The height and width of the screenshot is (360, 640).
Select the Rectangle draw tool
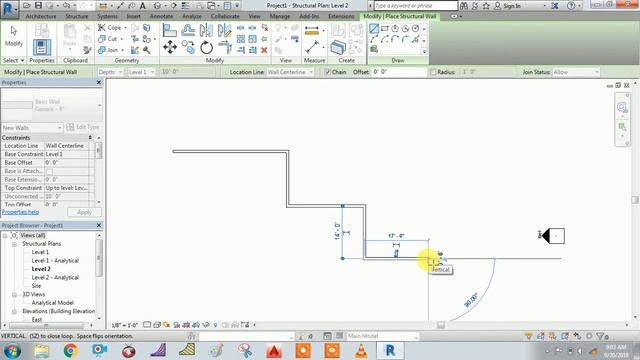point(384,29)
